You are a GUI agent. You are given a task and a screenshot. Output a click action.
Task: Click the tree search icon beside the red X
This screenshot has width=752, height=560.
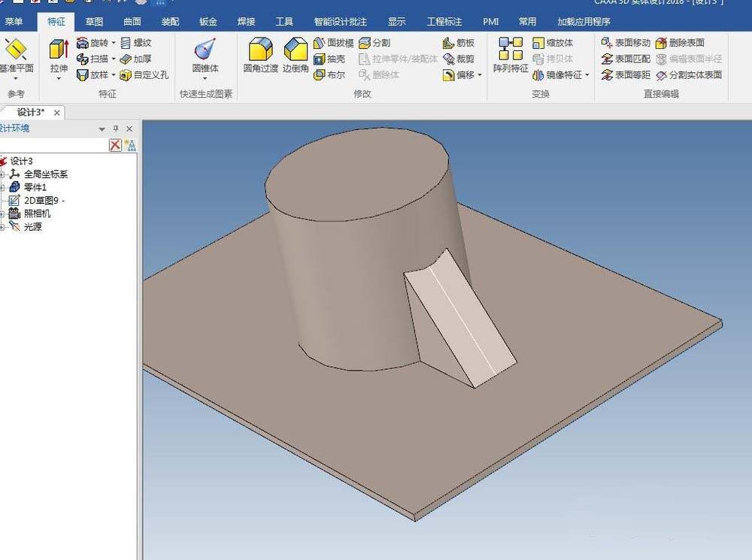click(130, 145)
